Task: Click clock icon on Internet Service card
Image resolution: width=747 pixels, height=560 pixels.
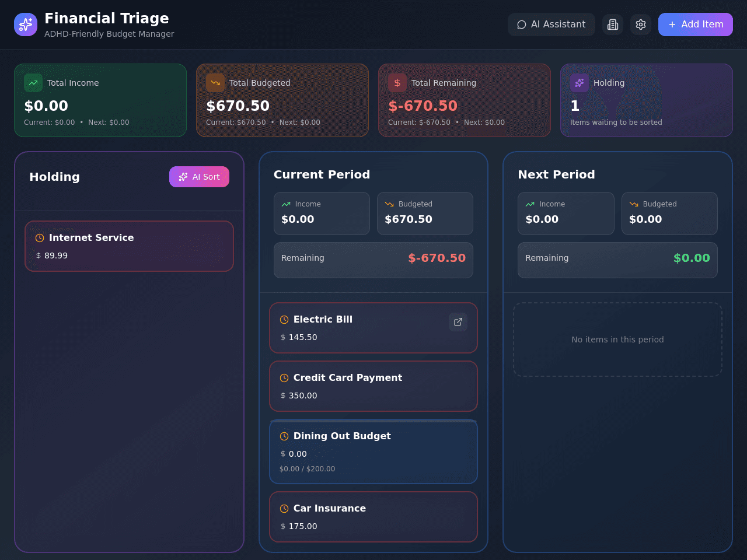Action: pos(40,238)
